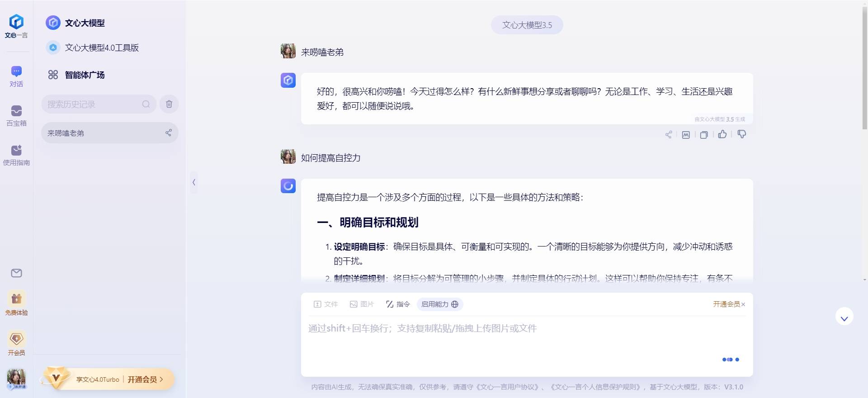Dislike the first reply with thumbs down
868x398 pixels.
pyautogui.click(x=741, y=134)
